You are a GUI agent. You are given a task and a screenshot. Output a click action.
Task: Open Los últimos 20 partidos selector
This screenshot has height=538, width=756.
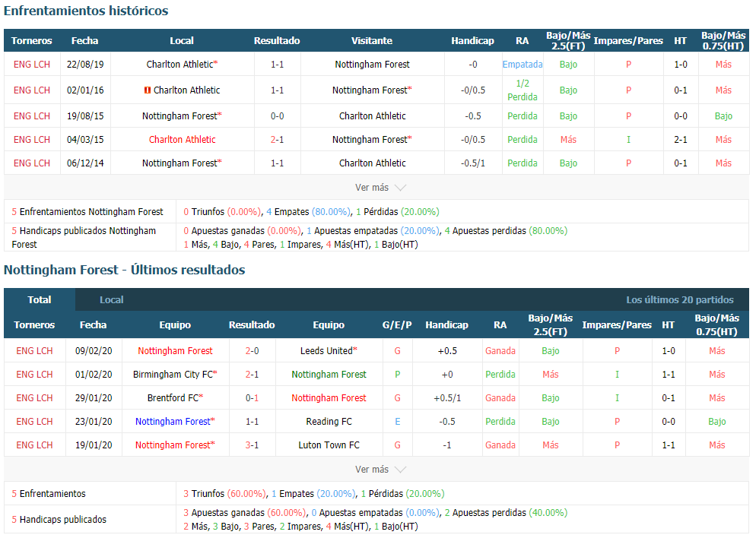pyautogui.click(x=680, y=299)
